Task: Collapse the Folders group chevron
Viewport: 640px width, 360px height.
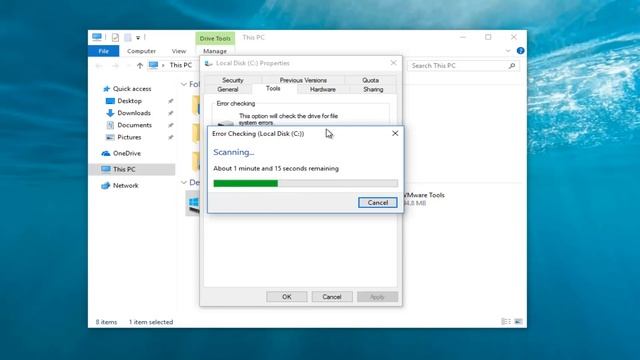Action: pyautogui.click(x=184, y=84)
